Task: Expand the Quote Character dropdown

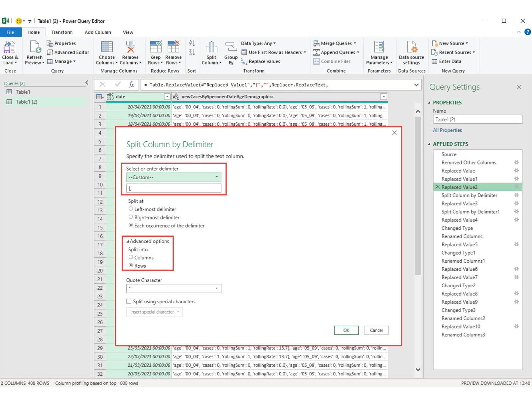Action: coord(174,288)
